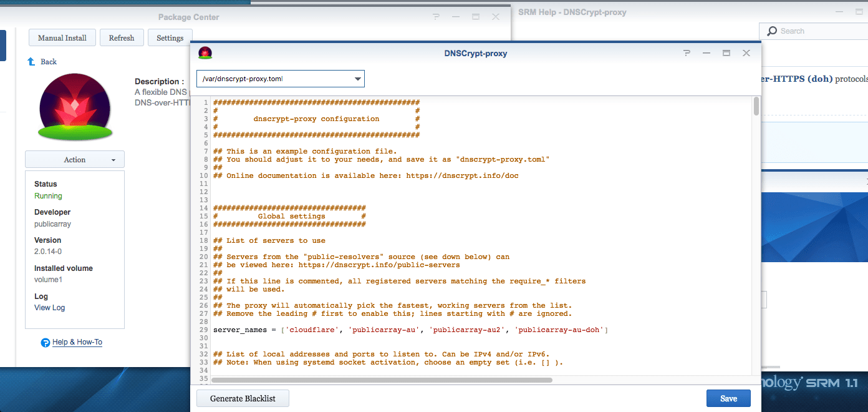Image resolution: width=868 pixels, height=412 pixels.
Task: Click the Help & How-To question icon
Action: coord(45,342)
